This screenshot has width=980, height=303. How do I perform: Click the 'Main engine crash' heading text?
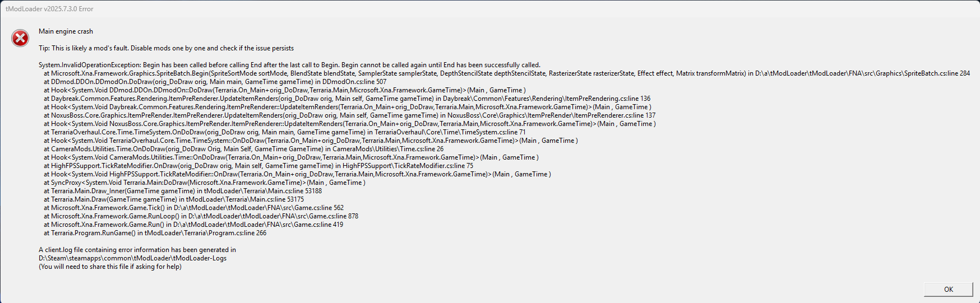66,31
